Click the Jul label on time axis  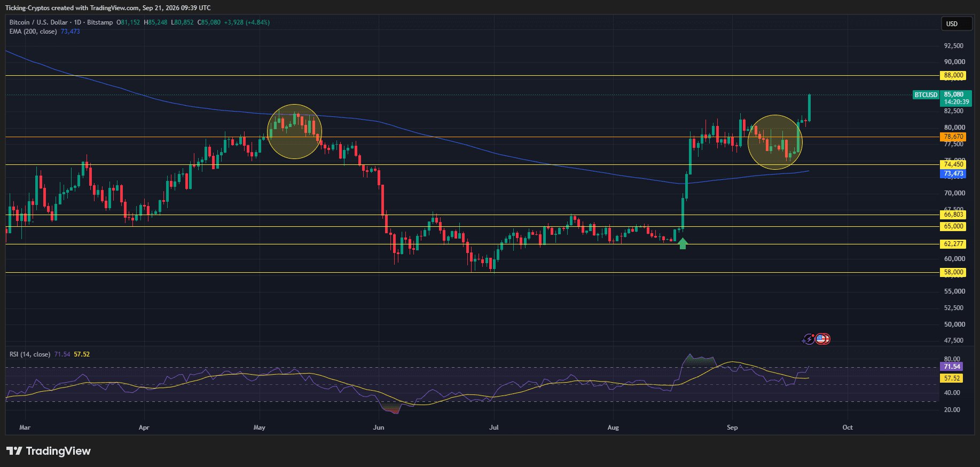pos(494,428)
